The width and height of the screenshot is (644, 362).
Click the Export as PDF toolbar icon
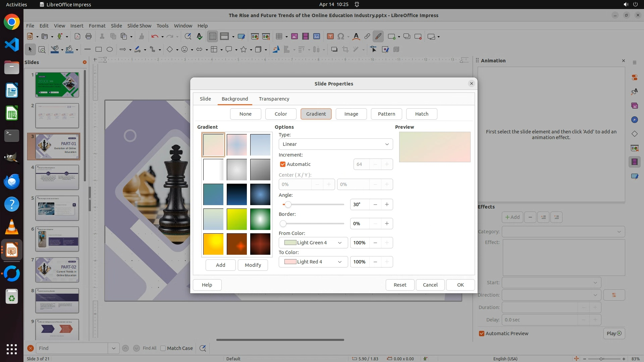pyautogui.click(x=77, y=37)
